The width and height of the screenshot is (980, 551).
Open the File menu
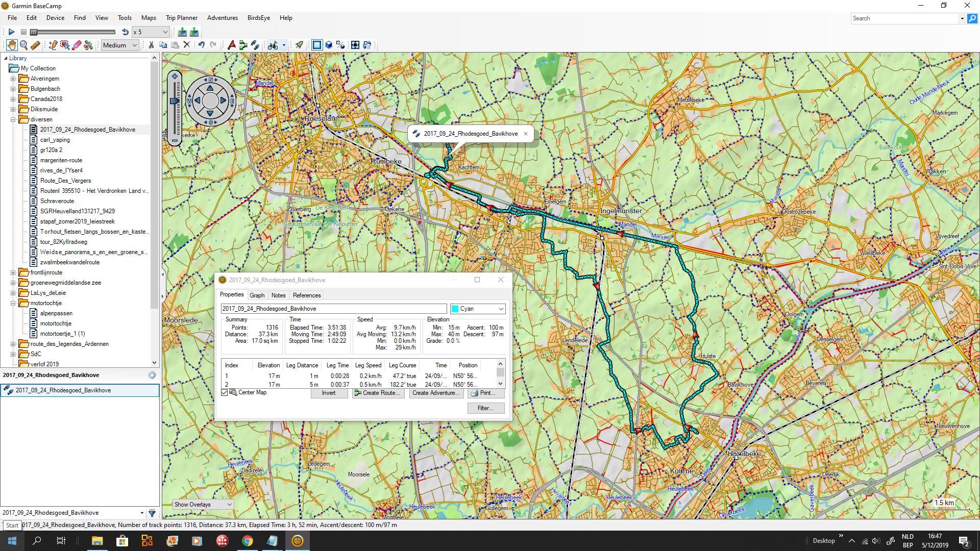12,18
